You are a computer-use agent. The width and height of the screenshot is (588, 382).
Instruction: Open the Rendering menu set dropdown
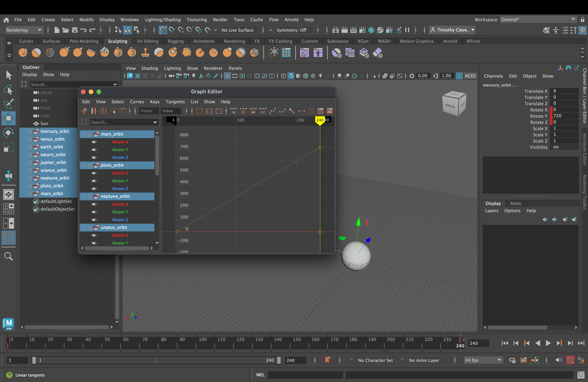coord(24,30)
